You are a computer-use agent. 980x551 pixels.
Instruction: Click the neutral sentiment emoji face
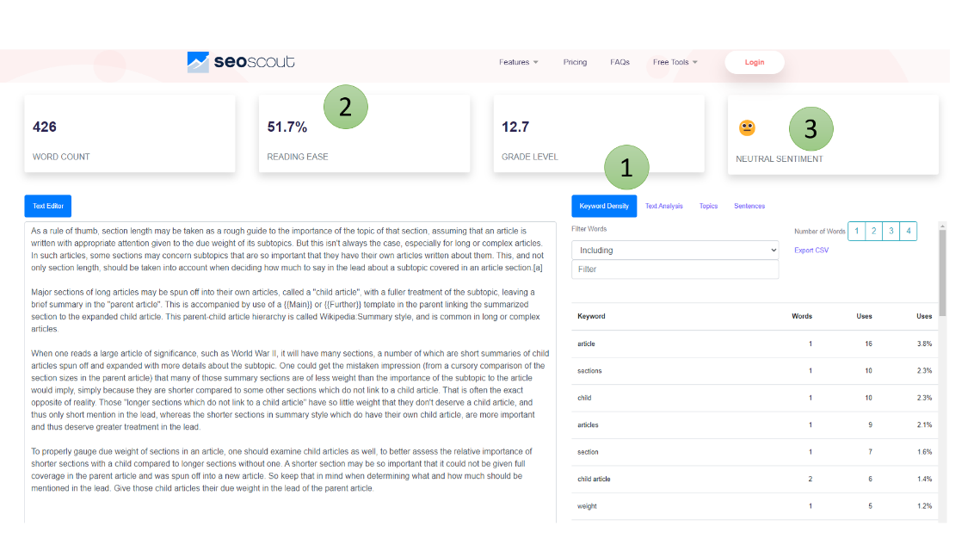[x=747, y=127]
